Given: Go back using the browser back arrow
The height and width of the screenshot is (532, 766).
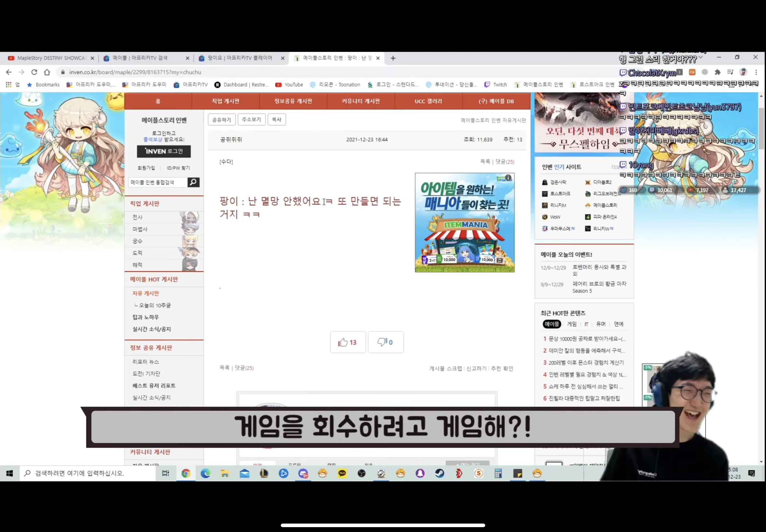Looking at the screenshot, I should (x=9, y=72).
